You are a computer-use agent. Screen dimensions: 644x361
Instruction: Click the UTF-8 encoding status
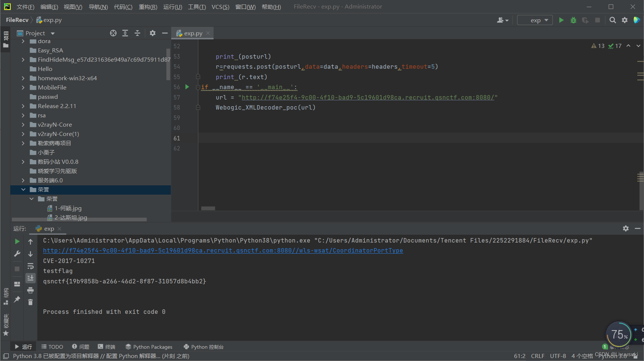tap(558, 356)
